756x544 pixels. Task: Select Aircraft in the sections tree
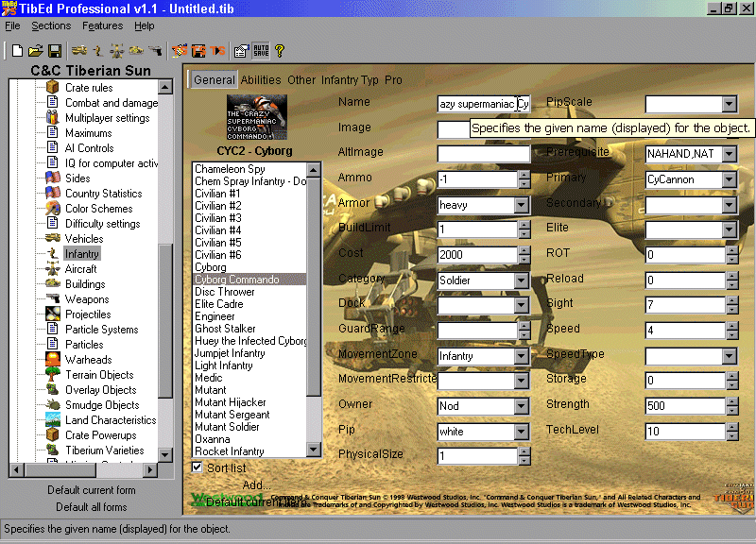[80, 269]
